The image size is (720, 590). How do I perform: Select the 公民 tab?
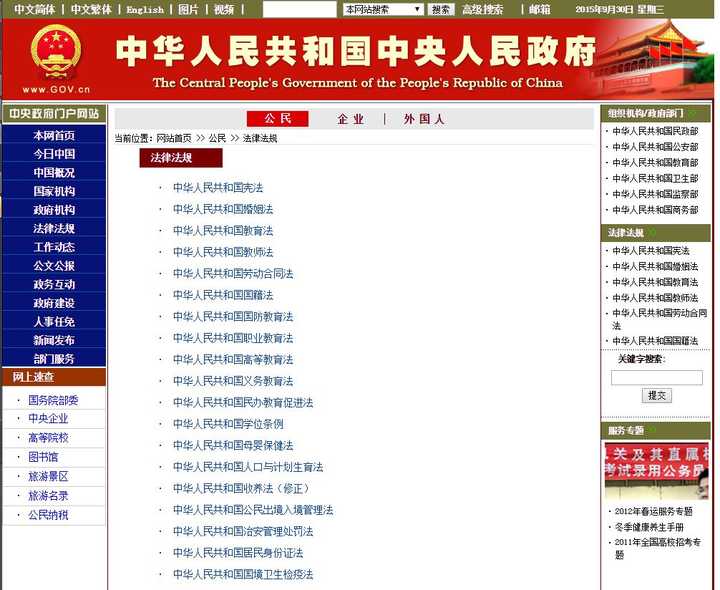pos(278,119)
